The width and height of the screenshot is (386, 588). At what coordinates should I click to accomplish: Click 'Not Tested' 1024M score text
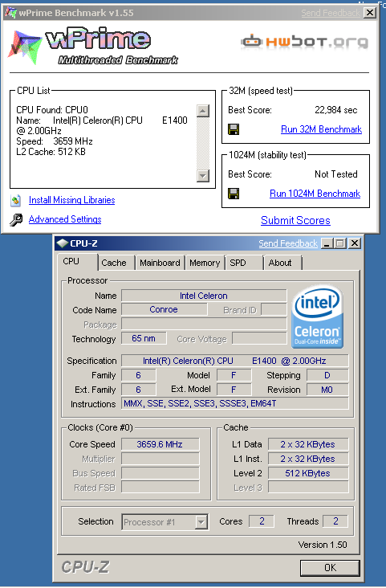click(x=335, y=174)
